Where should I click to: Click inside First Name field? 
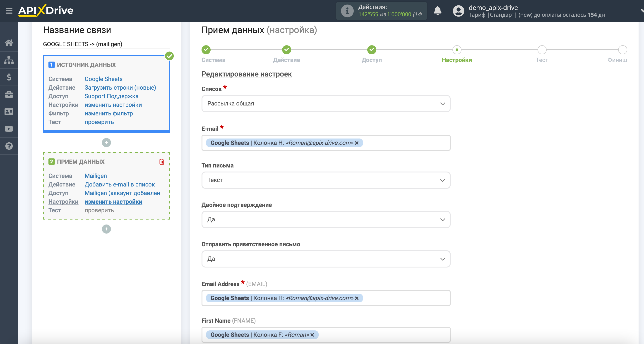326,335
